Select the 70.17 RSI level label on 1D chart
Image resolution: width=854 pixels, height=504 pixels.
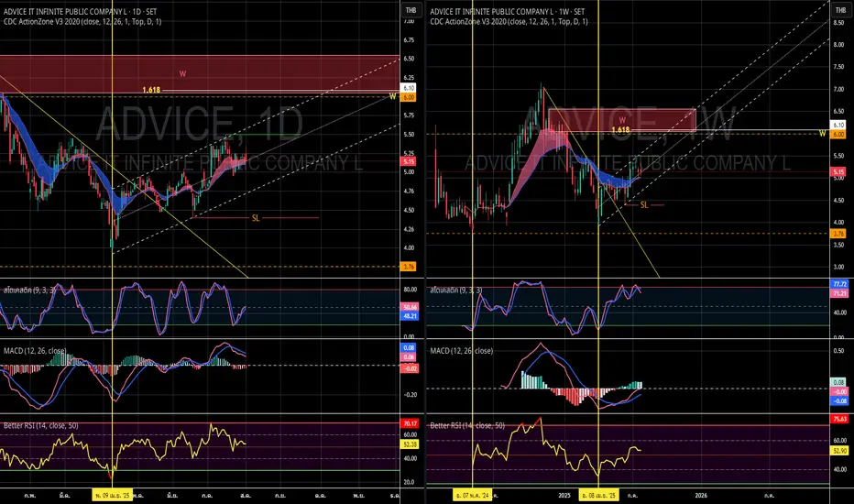[410, 423]
